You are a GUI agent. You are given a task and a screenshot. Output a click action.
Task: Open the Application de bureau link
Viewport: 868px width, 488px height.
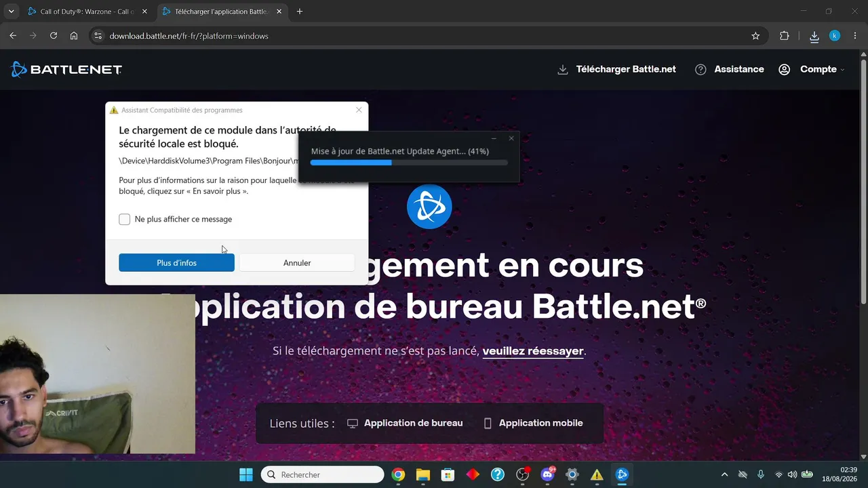pyautogui.click(x=405, y=423)
